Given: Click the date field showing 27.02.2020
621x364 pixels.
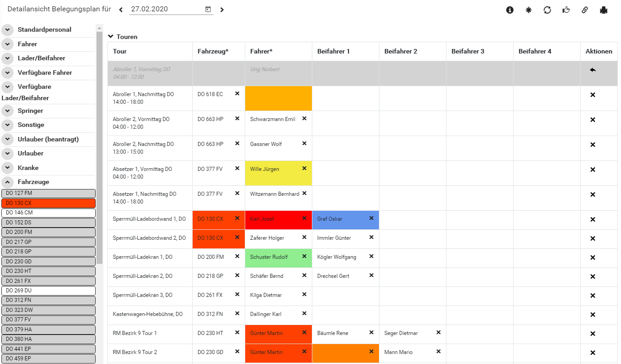Looking at the screenshot, I should [166, 9].
